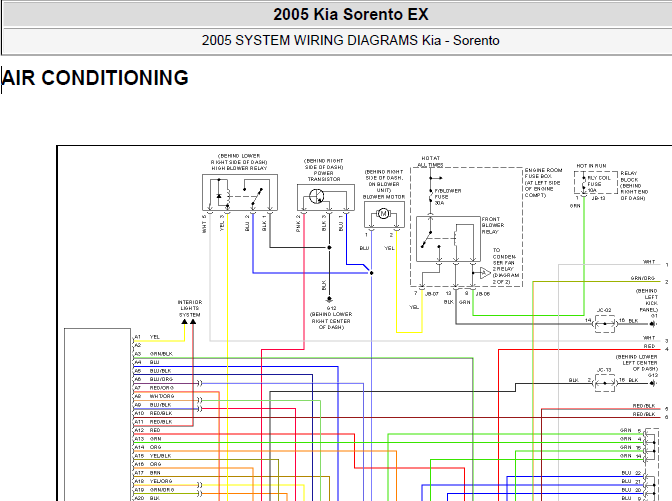Click pin 'A4 BLU' on the connector
Screen dimensions: 672x501
point(147,363)
